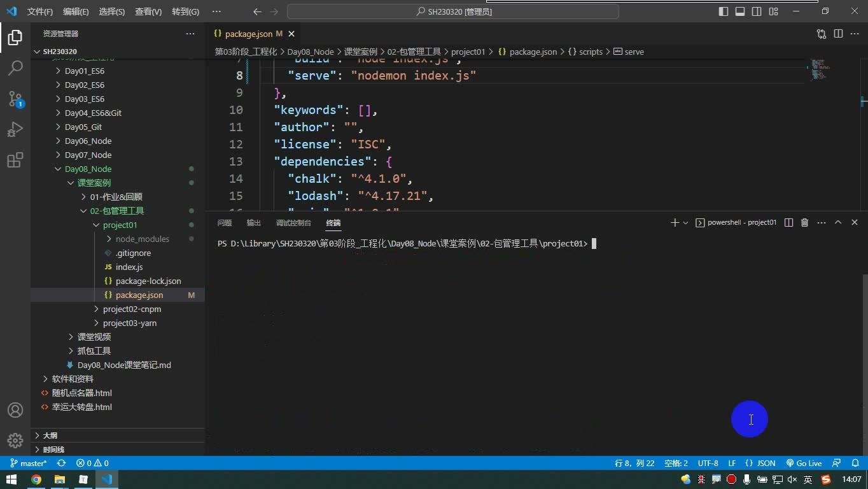Image resolution: width=868 pixels, height=489 pixels.
Task: Open the Search view in activity bar
Action: 15,68
